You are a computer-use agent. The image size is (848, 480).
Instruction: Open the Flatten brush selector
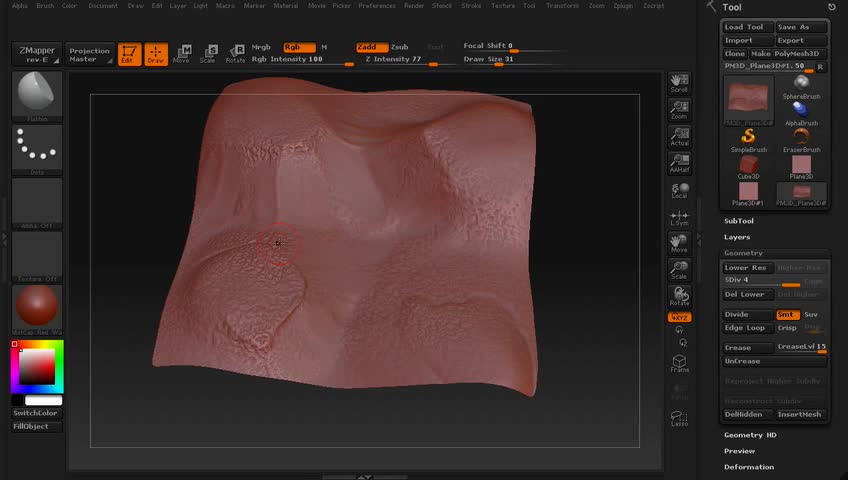[37, 96]
